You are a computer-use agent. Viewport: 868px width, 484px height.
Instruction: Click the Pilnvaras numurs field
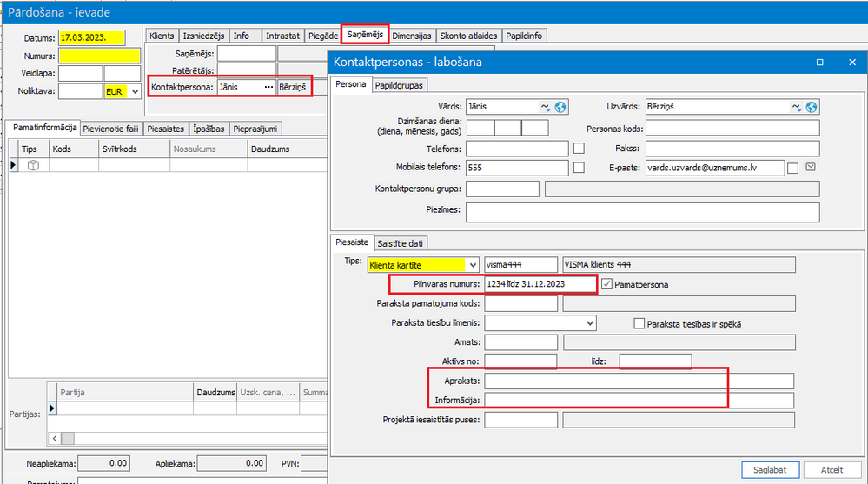(540, 283)
